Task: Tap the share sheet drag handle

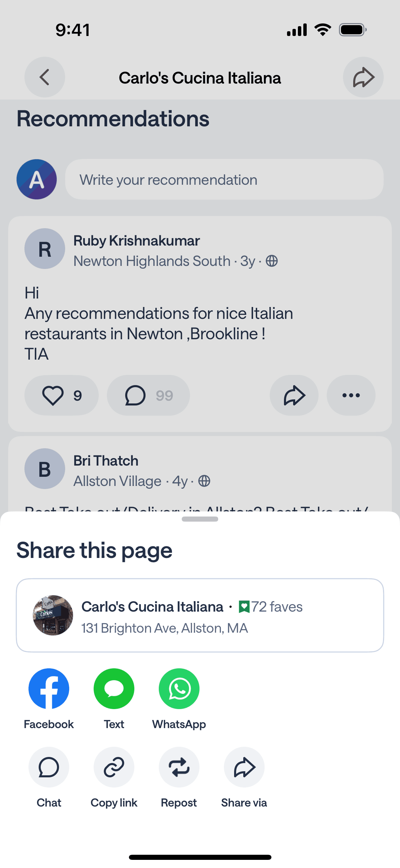Action: 200,519
